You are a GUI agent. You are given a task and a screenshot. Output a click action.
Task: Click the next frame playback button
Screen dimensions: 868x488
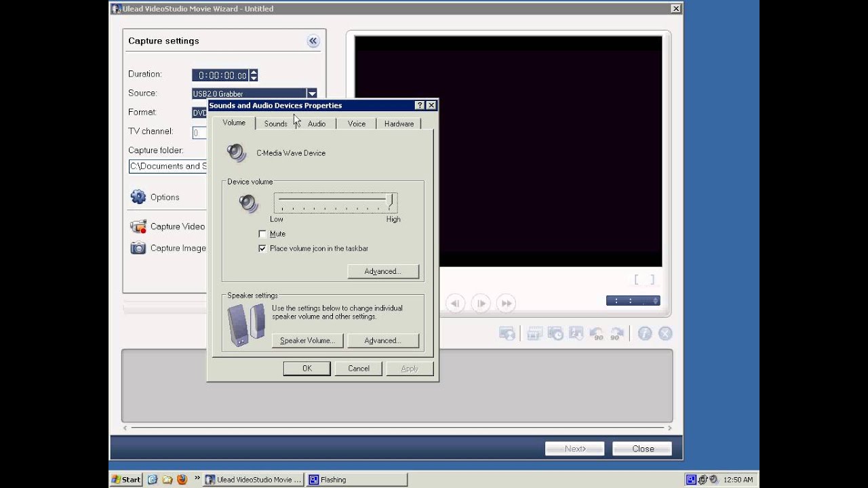[x=481, y=304]
